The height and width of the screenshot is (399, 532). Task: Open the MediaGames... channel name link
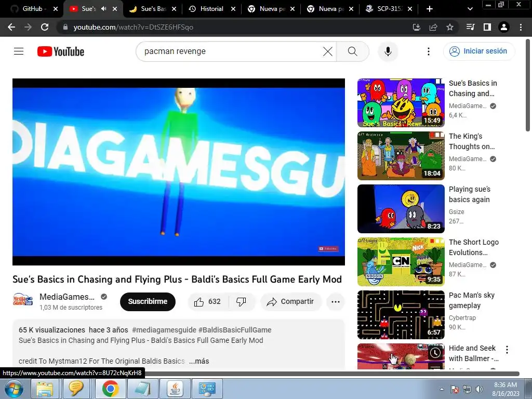pyautogui.click(x=67, y=297)
